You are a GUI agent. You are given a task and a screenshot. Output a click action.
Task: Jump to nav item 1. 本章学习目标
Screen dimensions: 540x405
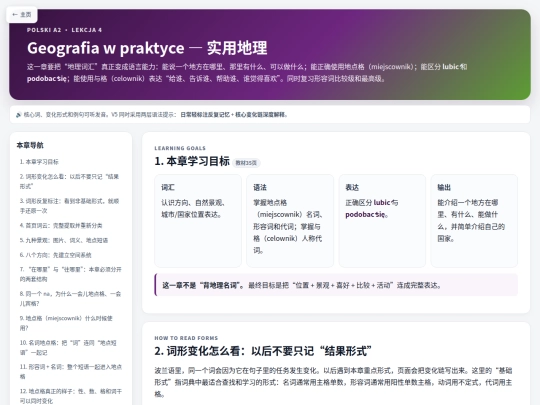(x=39, y=162)
